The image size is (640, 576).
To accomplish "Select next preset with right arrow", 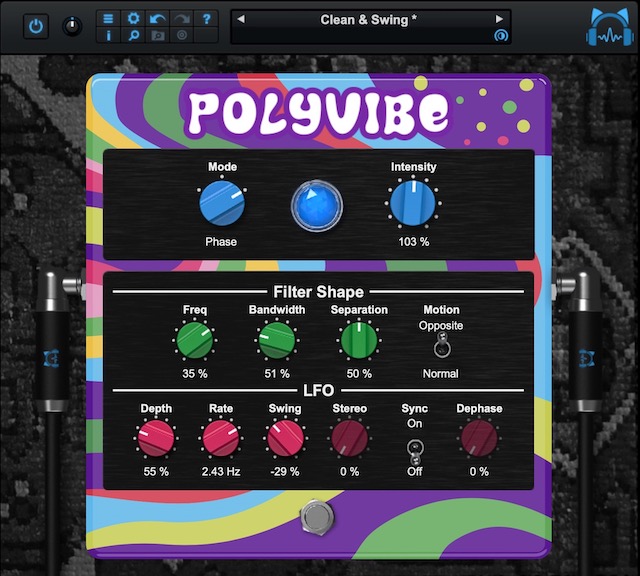I will (499, 19).
